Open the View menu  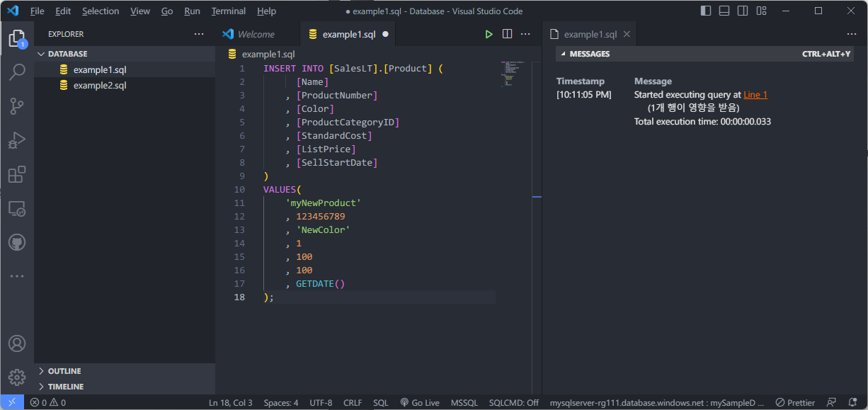140,11
